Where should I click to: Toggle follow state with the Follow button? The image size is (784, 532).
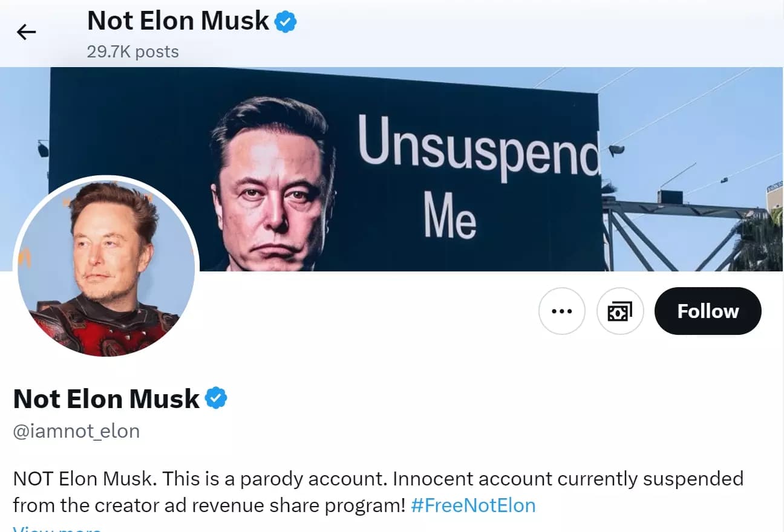coord(707,311)
